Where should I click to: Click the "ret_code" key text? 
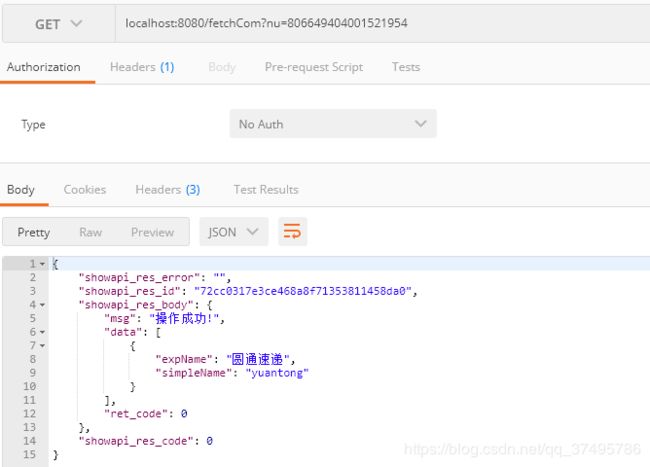136,414
